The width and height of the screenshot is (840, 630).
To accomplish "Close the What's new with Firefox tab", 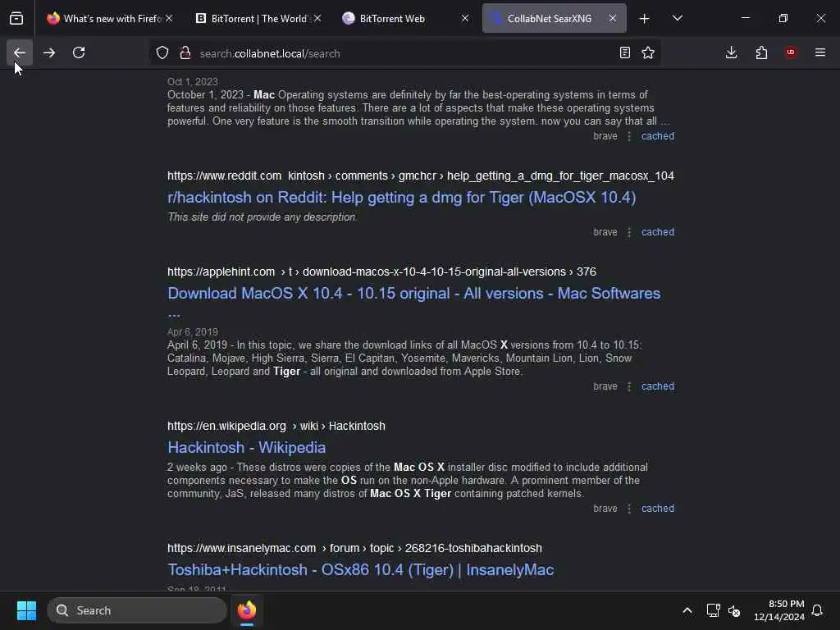I will pyautogui.click(x=169, y=18).
